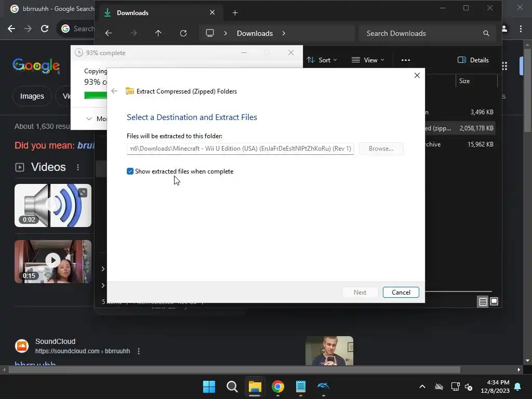Play the 0:15 video thumbnail
Image resolution: width=532 pixels, height=399 pixels.
(x=53, y=262)
